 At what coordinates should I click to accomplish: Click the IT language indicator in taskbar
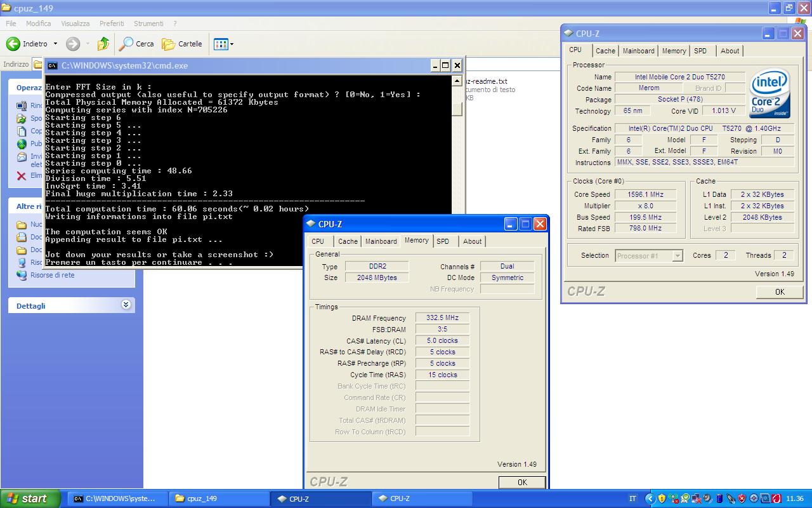(x=632, y=498)
